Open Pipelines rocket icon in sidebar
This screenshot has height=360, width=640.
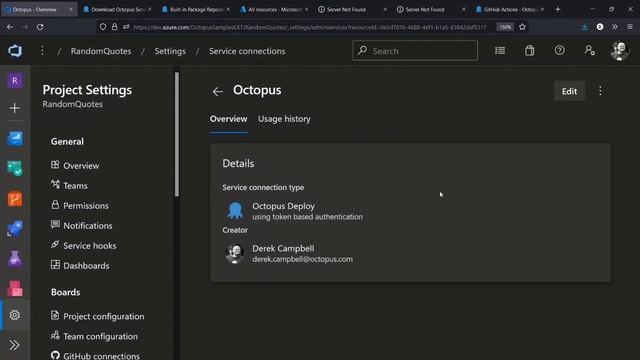[15, 229]
